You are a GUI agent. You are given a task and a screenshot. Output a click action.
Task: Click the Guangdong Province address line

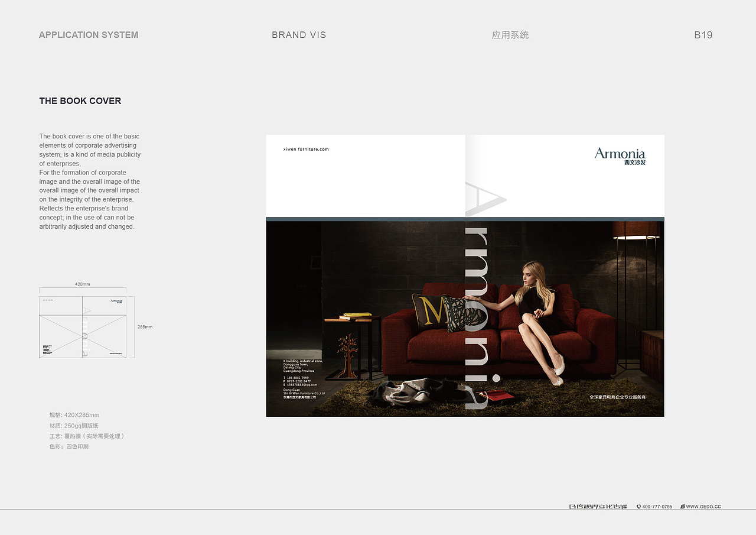(x=299, y=371)
